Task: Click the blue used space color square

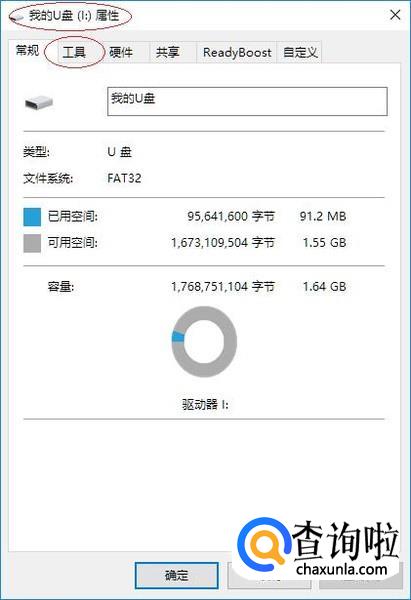Action: point(32,217)
